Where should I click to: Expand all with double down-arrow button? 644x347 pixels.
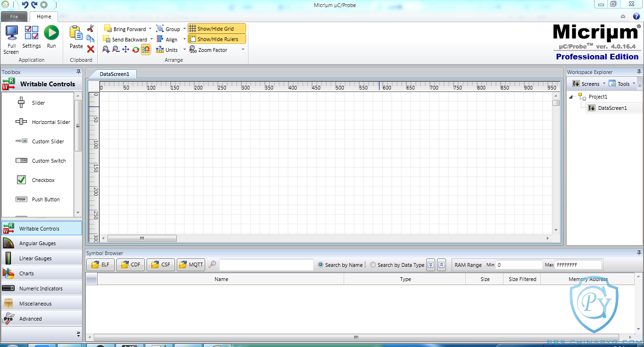click(x=430, y=264)
